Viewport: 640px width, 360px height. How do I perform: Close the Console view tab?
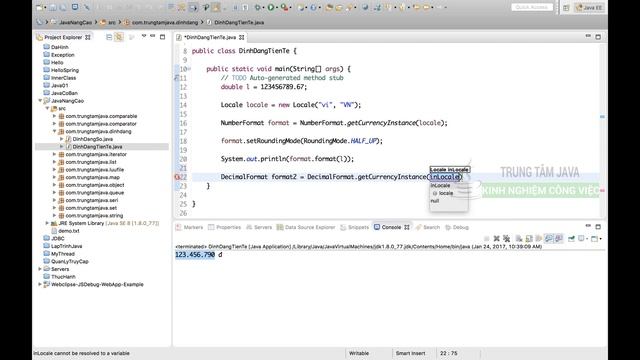click(407, 227)
